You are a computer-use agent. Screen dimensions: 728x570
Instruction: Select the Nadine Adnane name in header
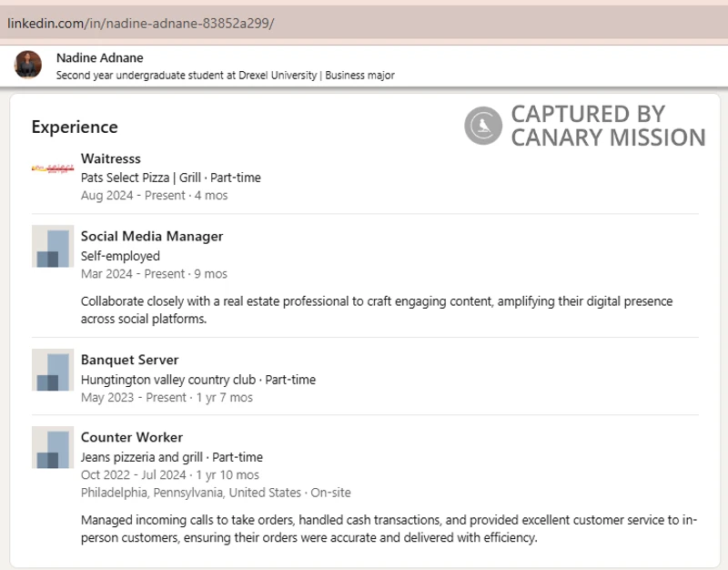coord(100,58)
